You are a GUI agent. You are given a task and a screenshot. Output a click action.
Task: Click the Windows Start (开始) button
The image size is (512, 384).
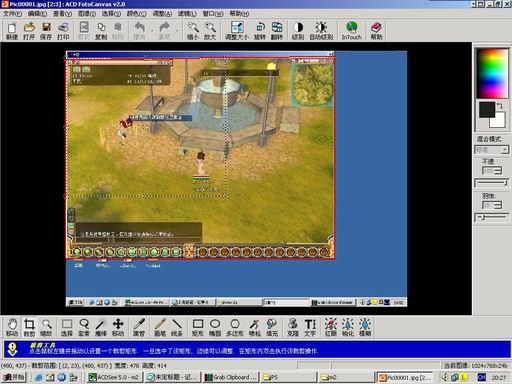pos(13,377)
